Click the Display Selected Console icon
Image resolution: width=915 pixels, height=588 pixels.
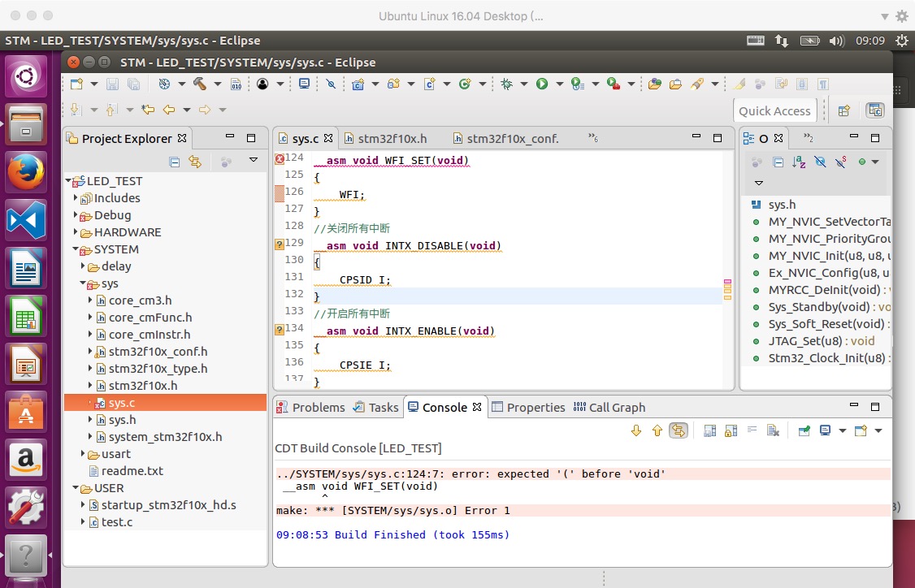[825, 430]
